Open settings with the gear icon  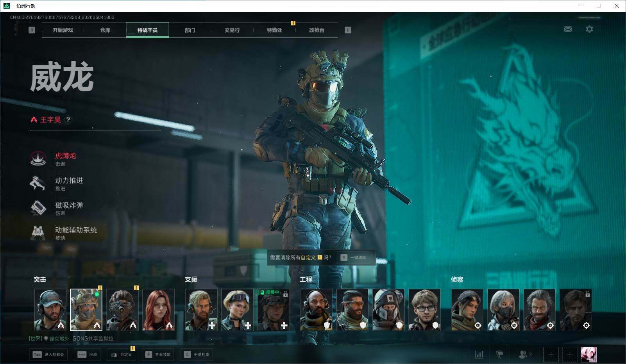589,29
